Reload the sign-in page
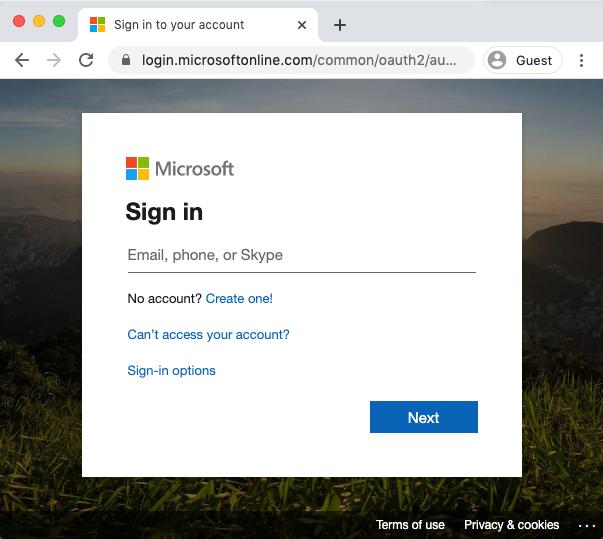This screenshot has height=539, width=603. click(86, 60)
